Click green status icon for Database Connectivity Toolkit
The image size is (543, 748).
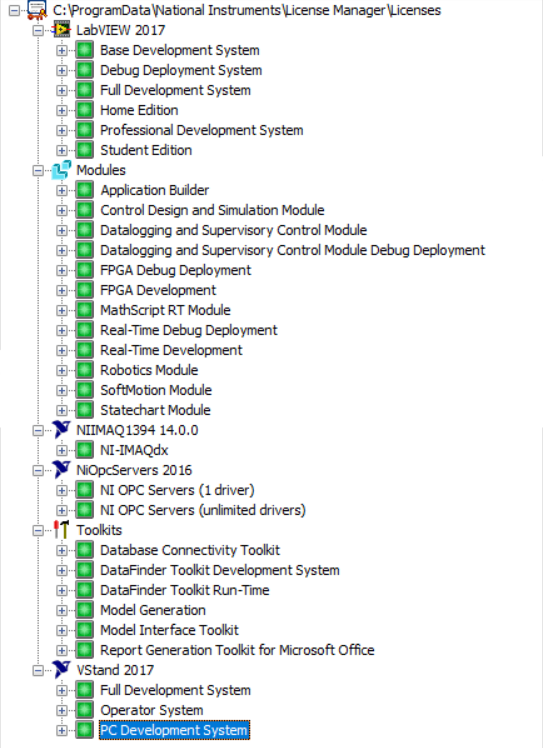pyautogui.click(x=84, y=550)
